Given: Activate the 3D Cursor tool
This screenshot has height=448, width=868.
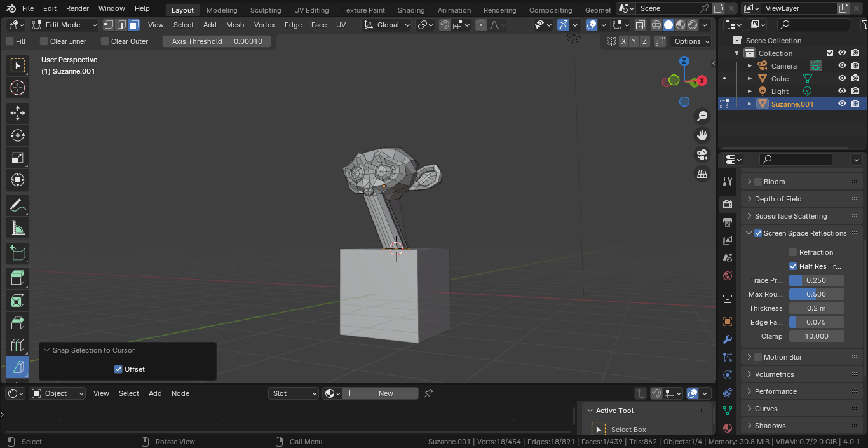Looking at the screenshot, I should pyautogui.click(x=18, y=88).
